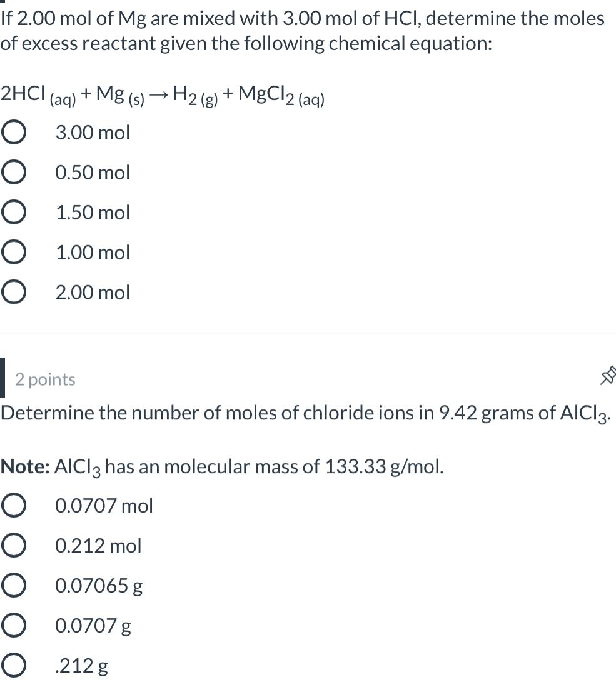The height and width of the screenshot is (687, 616).
Task: Click the AlCl3 molecular mass note
Action: [x=222, y=466]
